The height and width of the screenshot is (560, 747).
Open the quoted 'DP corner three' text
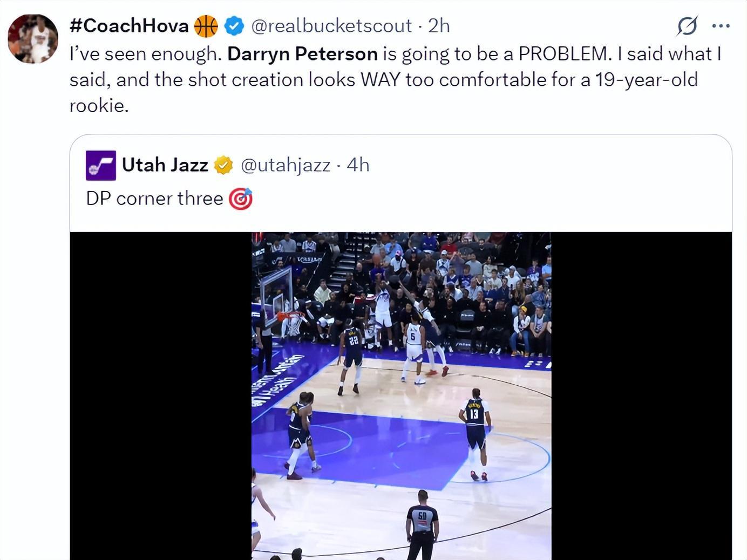click(155, 198)
